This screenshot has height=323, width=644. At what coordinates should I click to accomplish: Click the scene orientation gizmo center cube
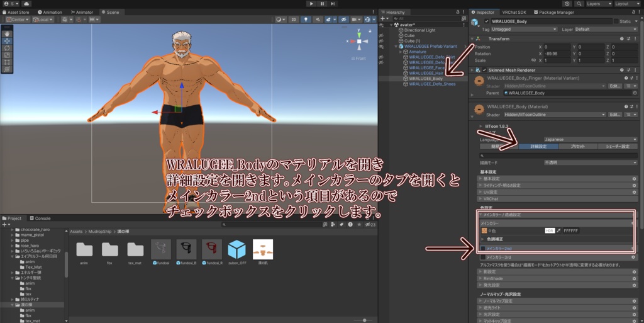(x=359, y=42)
